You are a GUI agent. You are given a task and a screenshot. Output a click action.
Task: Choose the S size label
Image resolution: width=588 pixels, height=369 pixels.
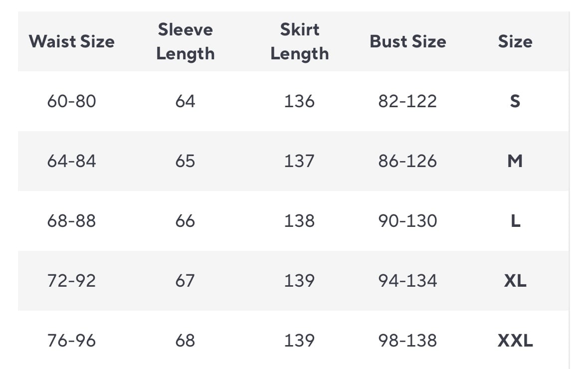tap(515, 101)
